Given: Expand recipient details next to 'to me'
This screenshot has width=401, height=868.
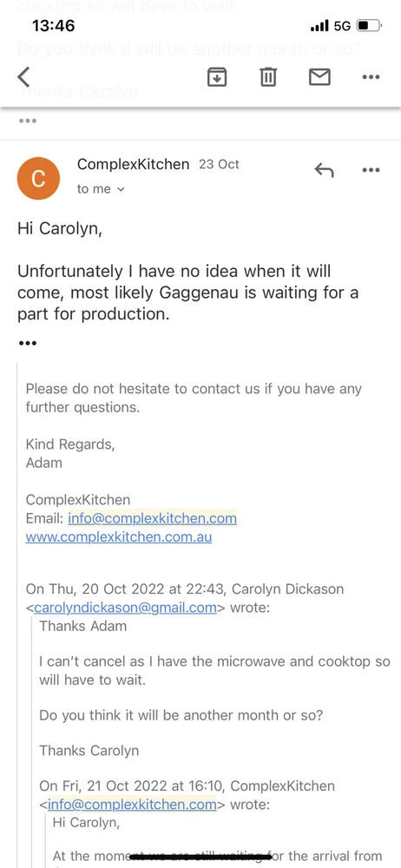Looking at the screenshot, I should [x=122, y=189].
